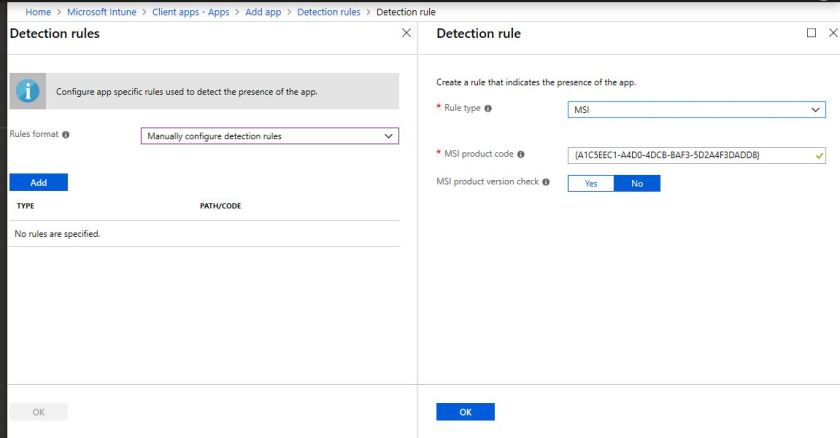Go to Home in the breadcrumb

click(38, 12)
